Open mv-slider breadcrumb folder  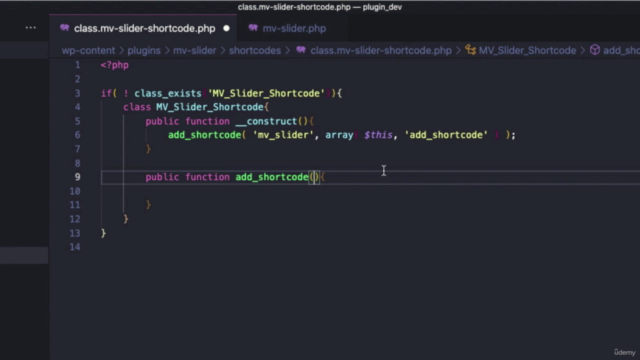click(195, 51)
